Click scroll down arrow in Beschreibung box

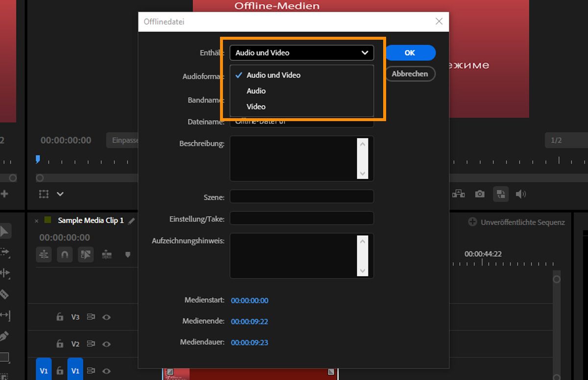pyautogui.click(x=363, y=173)
